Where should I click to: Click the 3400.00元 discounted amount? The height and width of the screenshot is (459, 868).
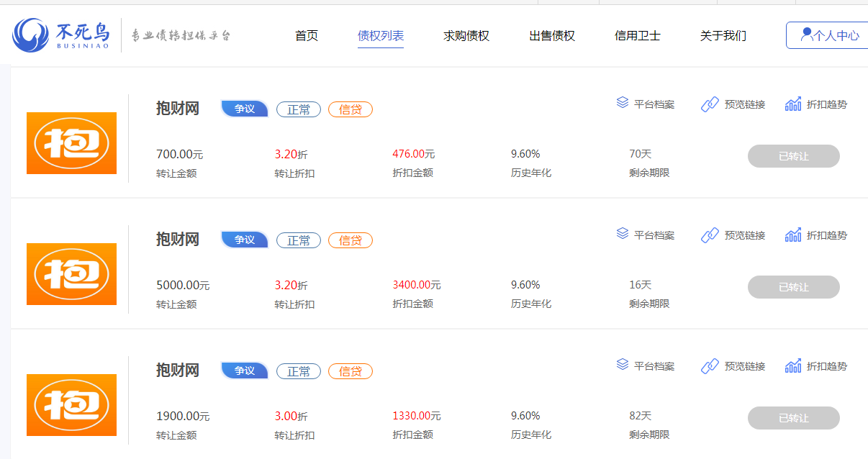[417, 285]
